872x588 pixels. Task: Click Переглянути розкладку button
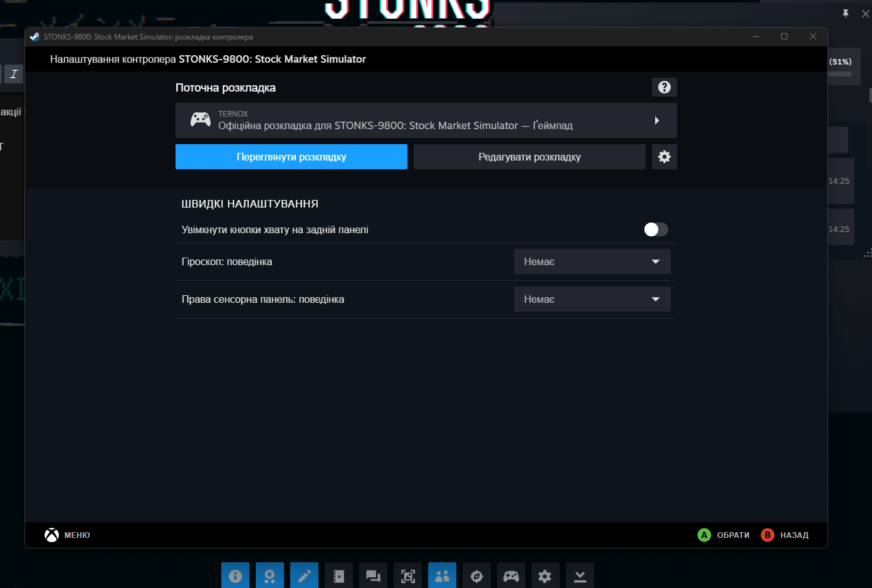(x=292, y=157)
